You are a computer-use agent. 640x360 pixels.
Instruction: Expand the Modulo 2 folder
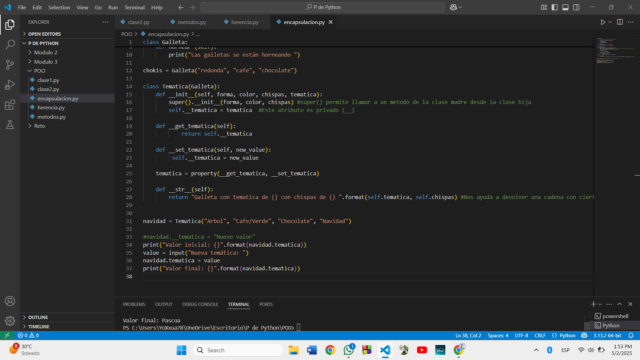coord(68,52)
